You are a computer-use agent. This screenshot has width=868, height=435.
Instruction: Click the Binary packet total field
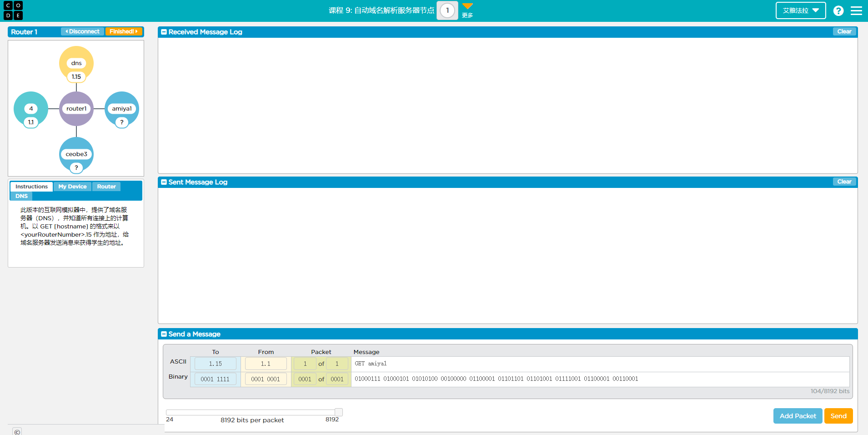(x=337, y=379)
